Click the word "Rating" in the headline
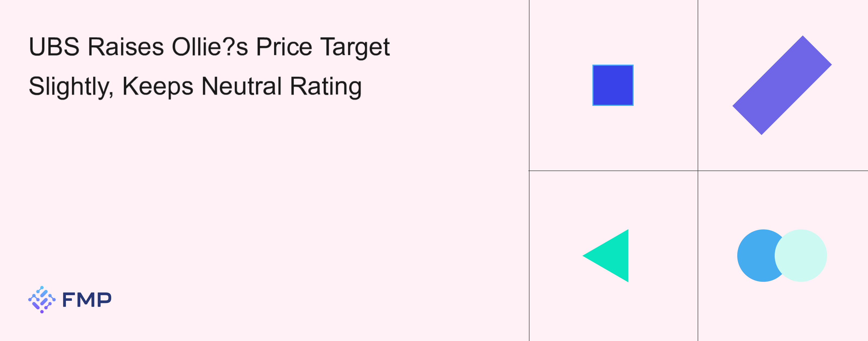This screenshot has height=341, width=868. (x=325, y=86)
